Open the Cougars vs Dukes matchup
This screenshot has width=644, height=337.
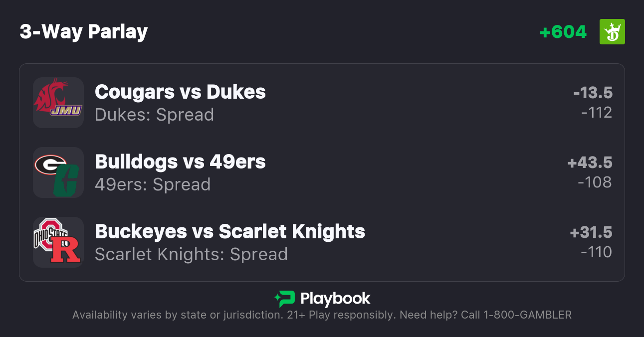pos(180,92)
